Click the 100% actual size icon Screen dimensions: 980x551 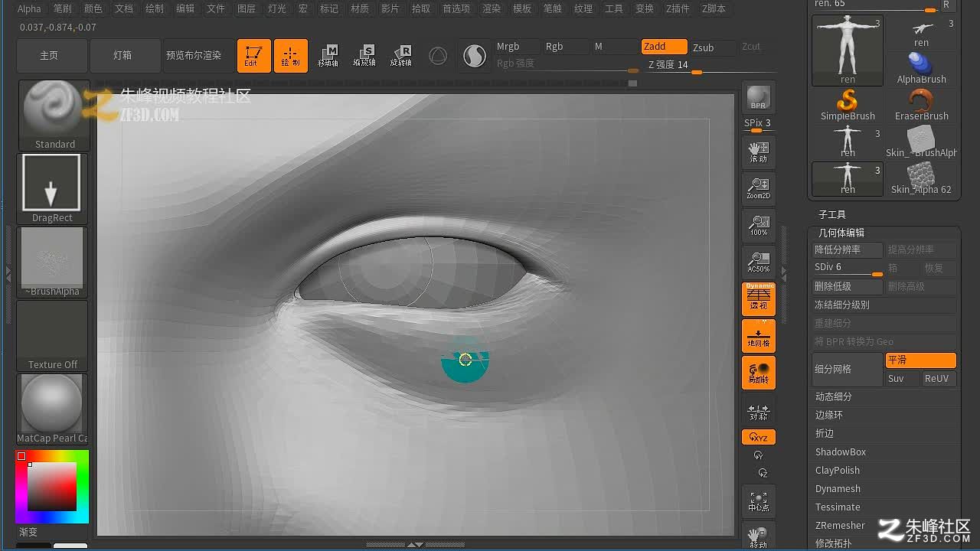point(758,225)
